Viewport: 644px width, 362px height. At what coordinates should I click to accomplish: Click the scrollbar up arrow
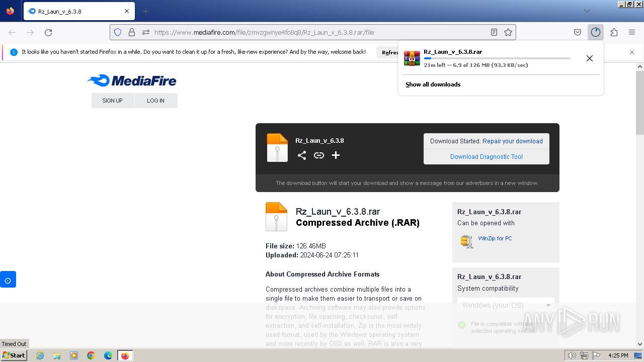[640, 66]
